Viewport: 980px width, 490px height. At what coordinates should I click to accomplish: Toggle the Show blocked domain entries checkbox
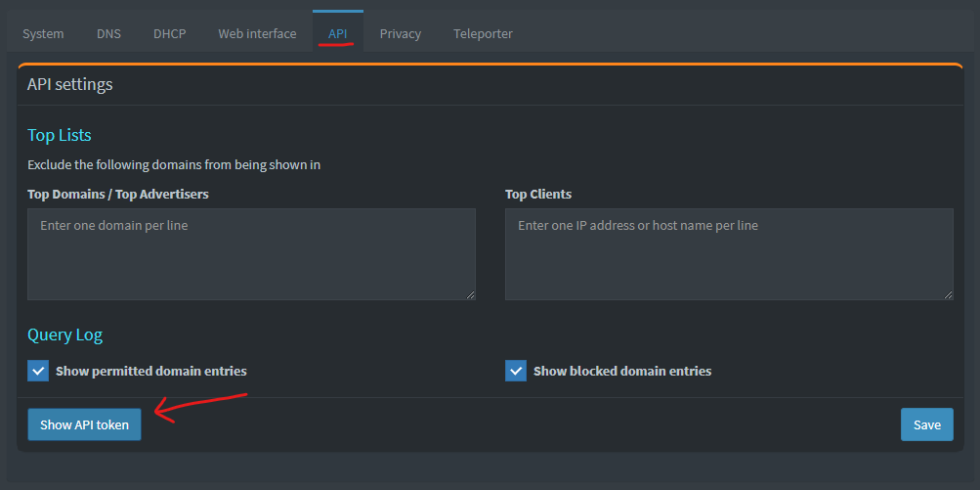516,371
